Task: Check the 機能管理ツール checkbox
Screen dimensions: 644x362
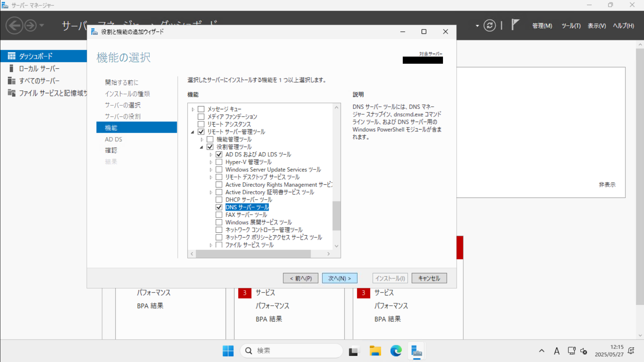Action: 210,139
